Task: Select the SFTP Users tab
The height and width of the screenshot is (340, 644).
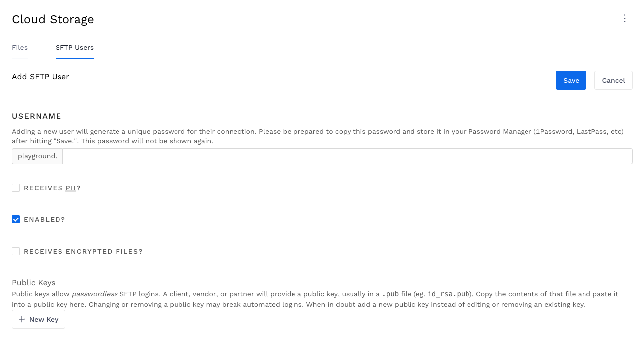Action: tap(74, 47)
